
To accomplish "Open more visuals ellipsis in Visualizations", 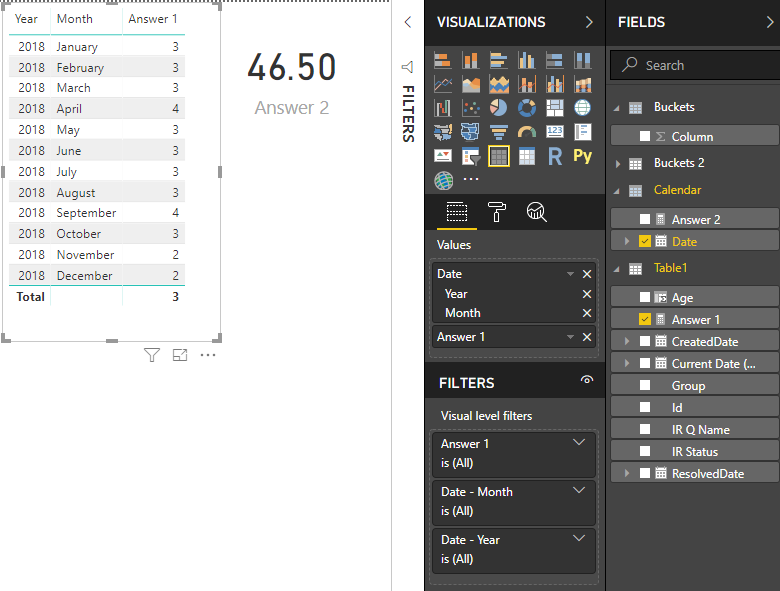I will (471, 179).
